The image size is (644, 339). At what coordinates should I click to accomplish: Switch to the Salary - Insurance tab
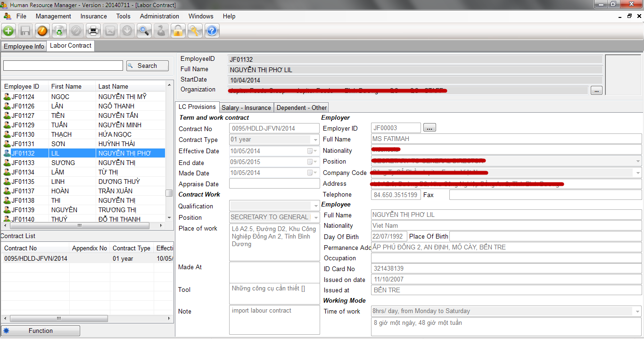[246, 107]
